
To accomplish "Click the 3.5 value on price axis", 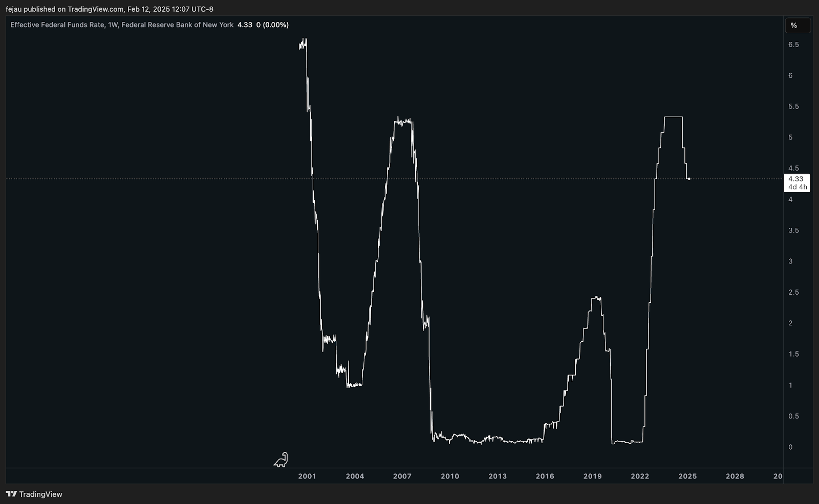I will (793, 230).
